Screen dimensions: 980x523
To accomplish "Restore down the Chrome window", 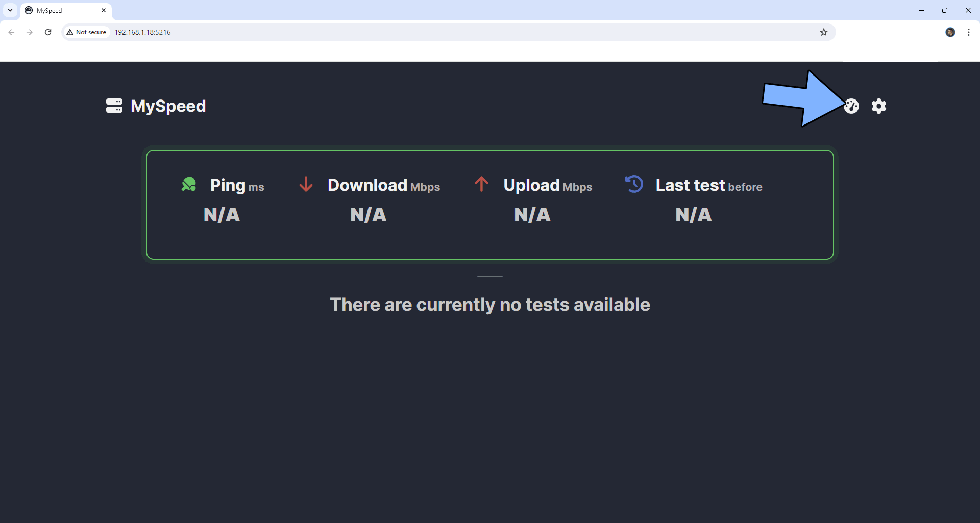I will pyautogui.click(x=945, y=10).
